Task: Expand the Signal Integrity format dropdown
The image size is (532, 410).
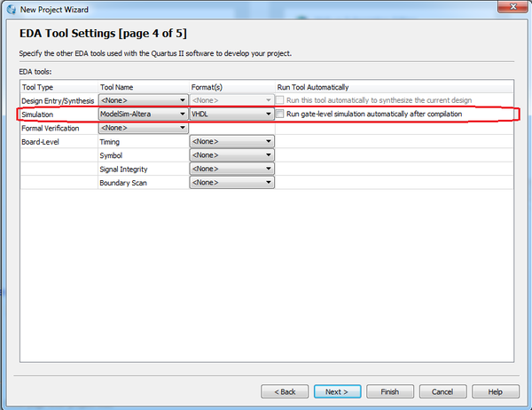Action: [x=231, y=169]
